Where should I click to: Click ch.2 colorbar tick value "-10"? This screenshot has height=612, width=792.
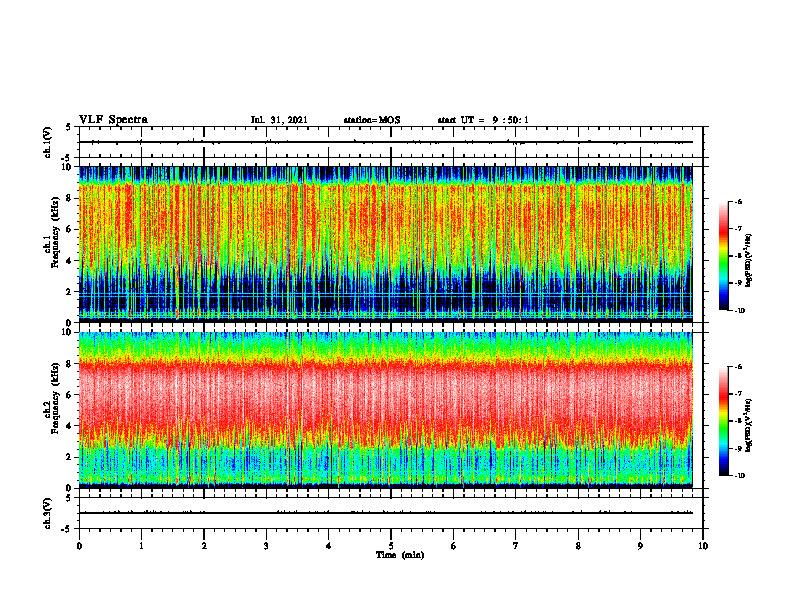click(x=739, y=476)
